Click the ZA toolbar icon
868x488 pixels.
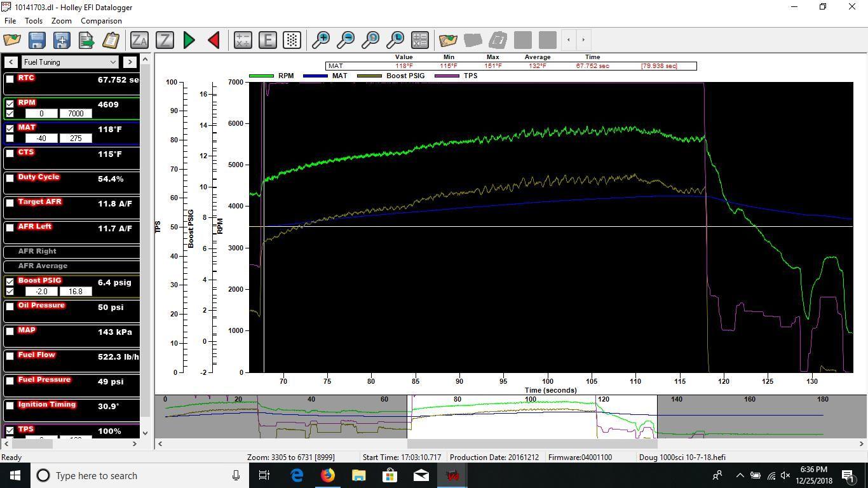click(139, 40)
